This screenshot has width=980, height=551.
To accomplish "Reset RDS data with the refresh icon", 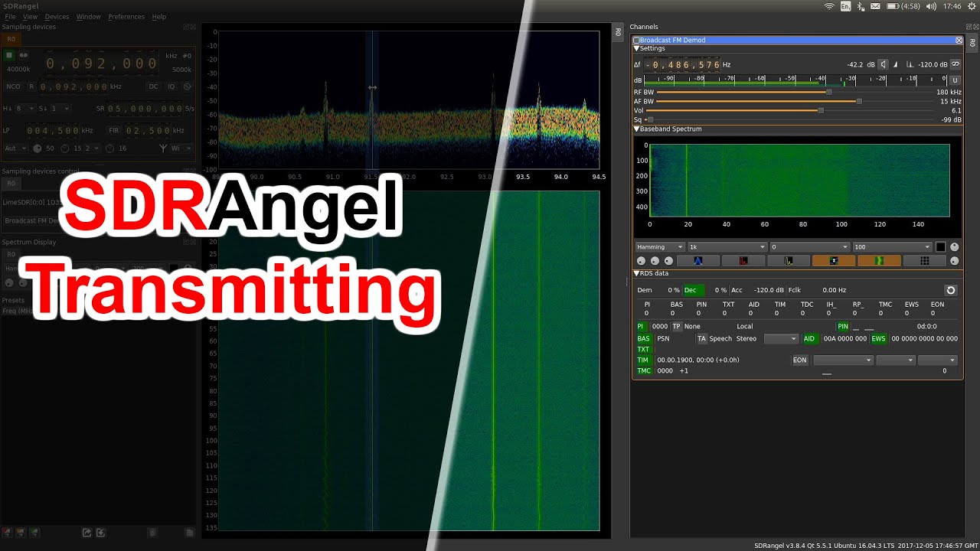I will pos(950,290).
